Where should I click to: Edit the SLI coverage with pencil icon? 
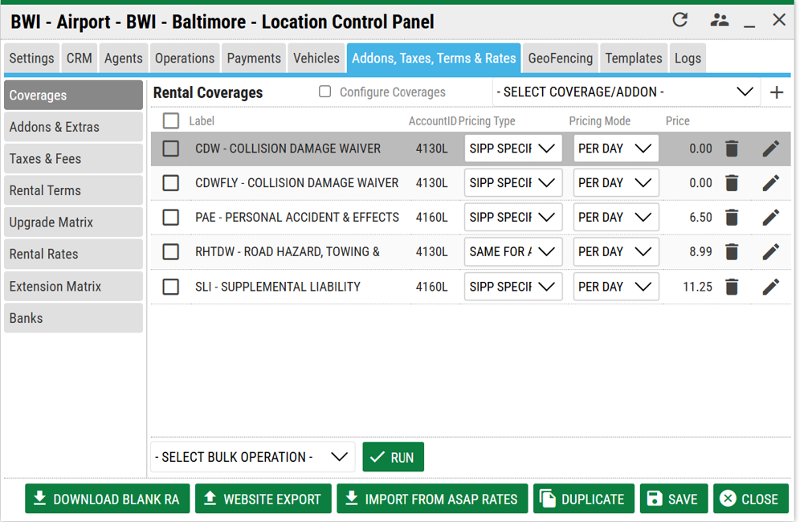770,287
